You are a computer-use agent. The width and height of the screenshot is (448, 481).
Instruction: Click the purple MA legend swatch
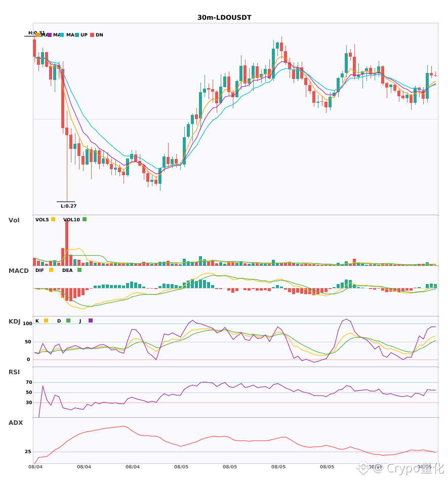[50, 35]
